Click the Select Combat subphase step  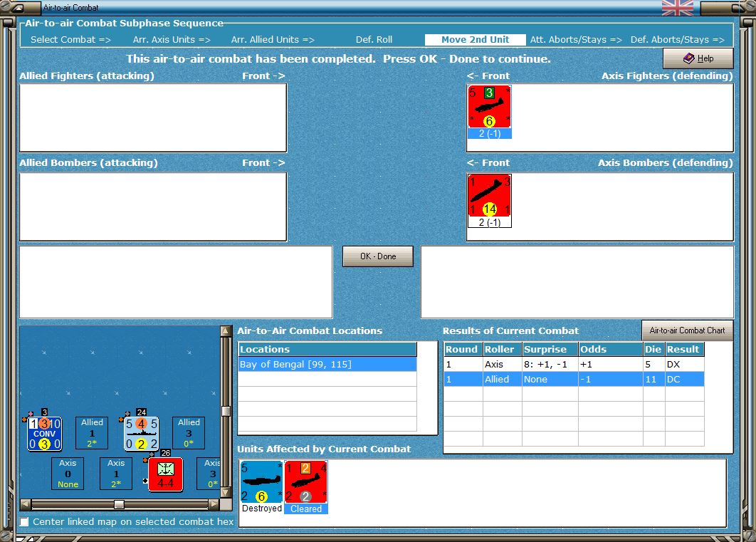click(71, 40)
